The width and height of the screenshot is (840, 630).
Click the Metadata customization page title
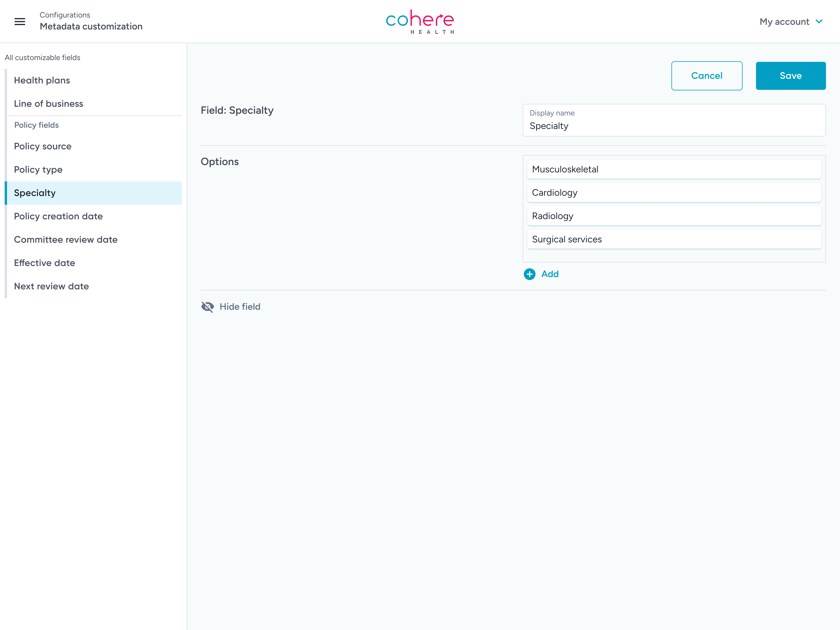(x=91, y=27)
